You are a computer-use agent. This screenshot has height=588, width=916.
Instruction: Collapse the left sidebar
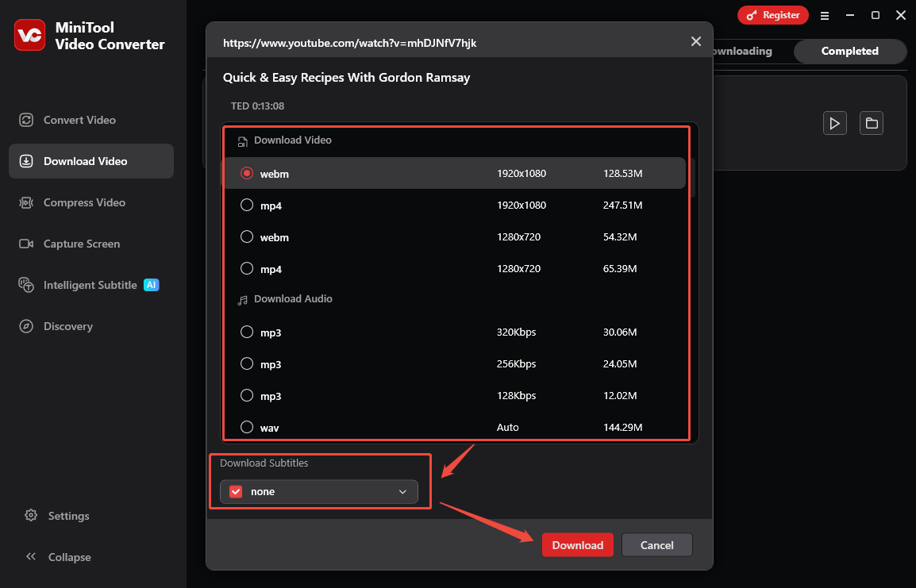pos(68,556)
